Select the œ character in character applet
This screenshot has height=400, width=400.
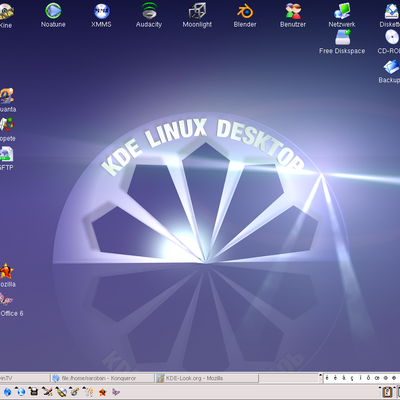click(377, 378)
